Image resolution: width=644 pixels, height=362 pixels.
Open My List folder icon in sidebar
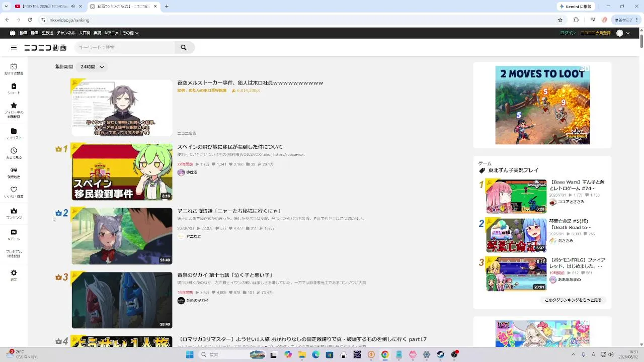pyautogui.click(x=14, y=132)
